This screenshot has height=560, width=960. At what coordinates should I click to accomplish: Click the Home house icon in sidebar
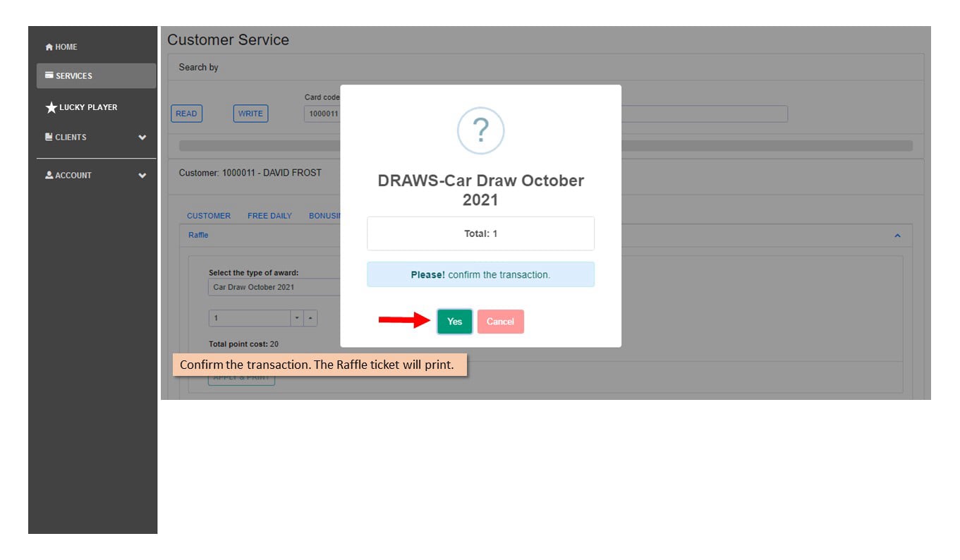49,47
